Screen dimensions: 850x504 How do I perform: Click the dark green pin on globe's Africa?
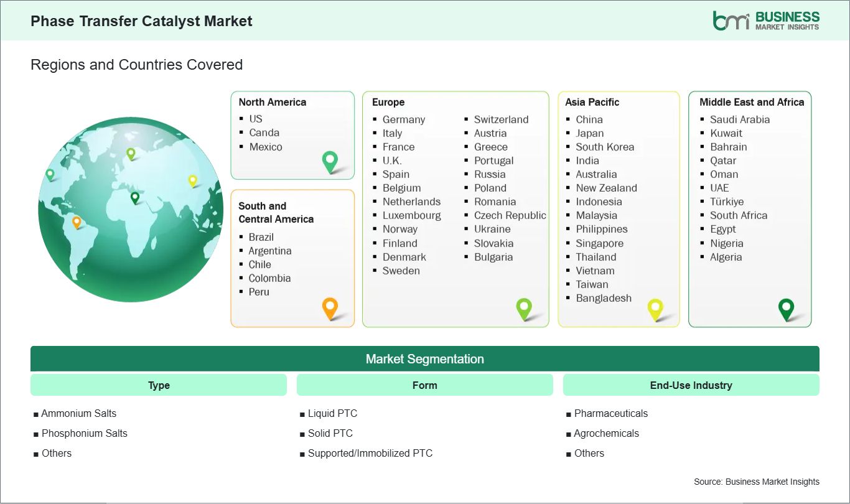[135, 197]
